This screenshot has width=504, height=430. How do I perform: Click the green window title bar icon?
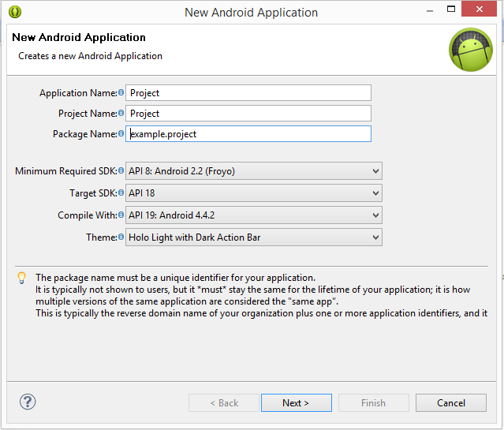point(15,12)
